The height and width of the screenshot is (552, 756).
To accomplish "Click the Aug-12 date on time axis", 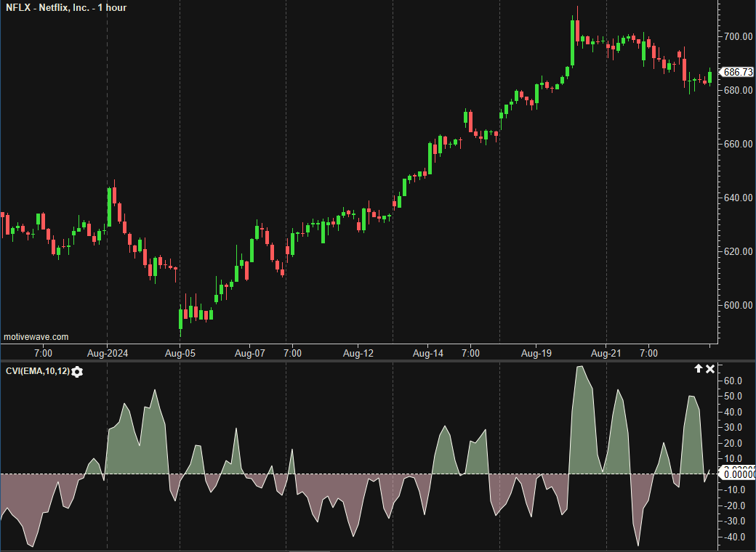I will point(358,354).
